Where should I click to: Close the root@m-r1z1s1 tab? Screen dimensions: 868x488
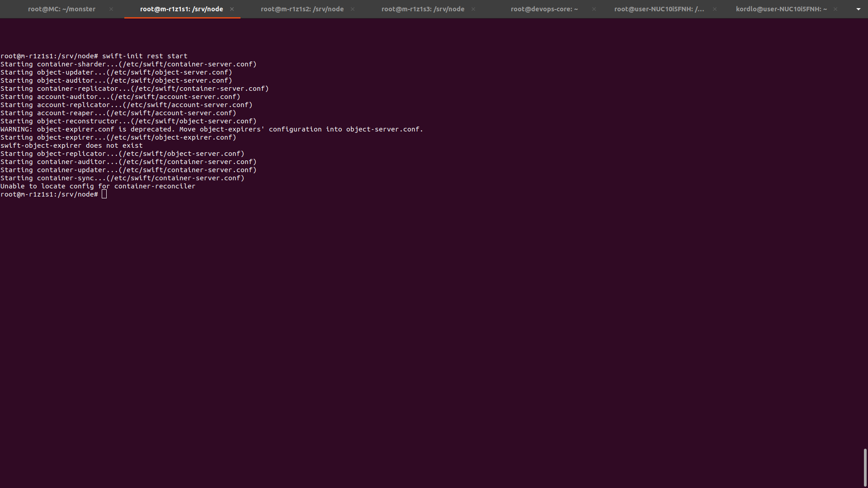(232, 9)
